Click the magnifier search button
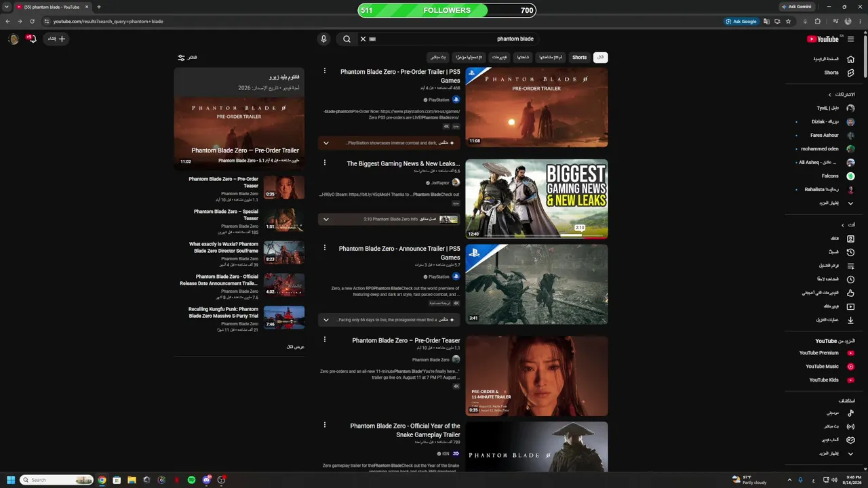 coord(347,39)
